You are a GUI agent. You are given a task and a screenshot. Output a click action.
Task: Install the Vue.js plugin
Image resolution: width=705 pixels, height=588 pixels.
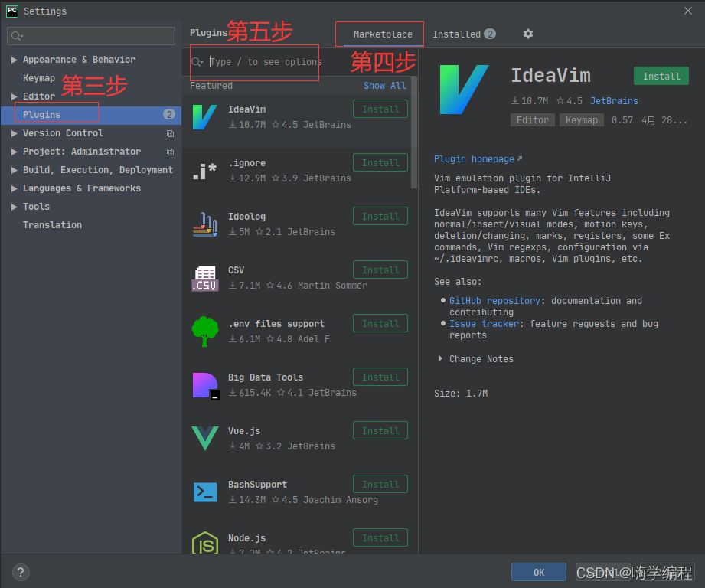coord(380,430)
